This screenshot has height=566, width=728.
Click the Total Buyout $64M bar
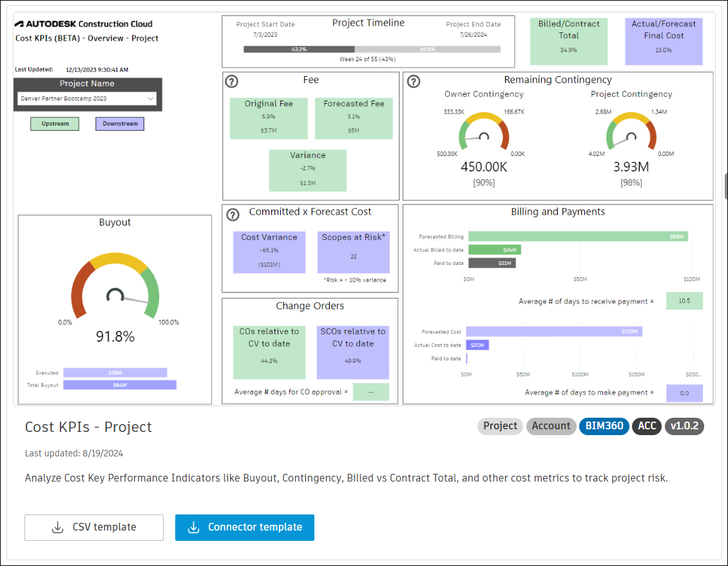coord(120,385)
